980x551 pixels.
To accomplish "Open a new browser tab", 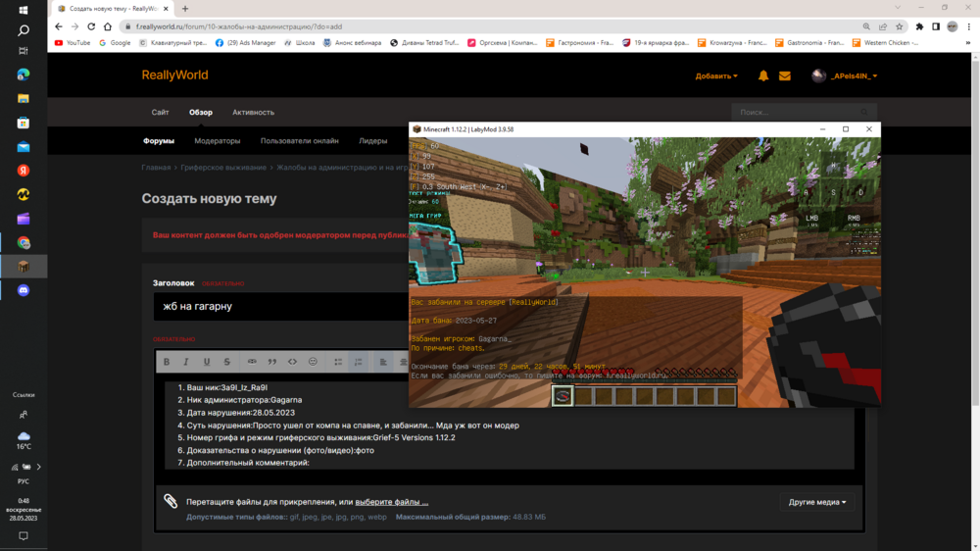I will click(185, 9).
